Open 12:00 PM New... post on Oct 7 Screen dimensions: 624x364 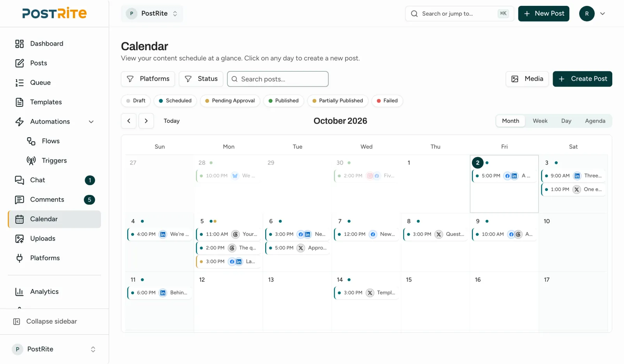pyautogui.click(x=367, y=234)
